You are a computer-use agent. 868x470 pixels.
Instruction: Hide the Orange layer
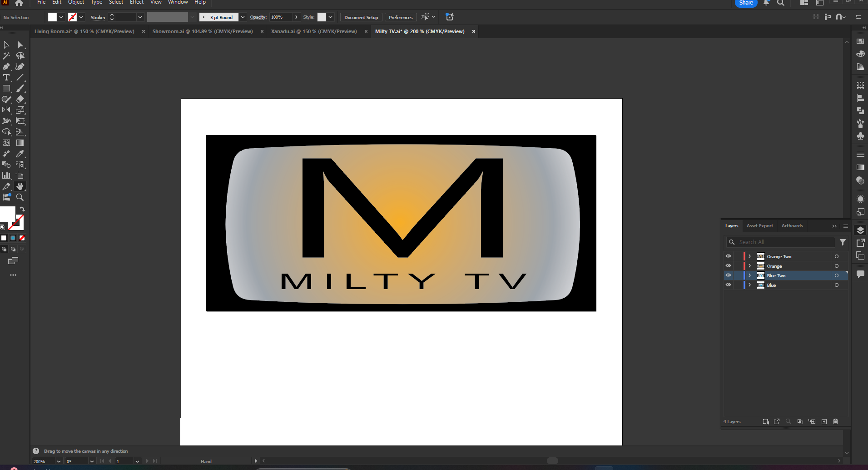point(728,266)
